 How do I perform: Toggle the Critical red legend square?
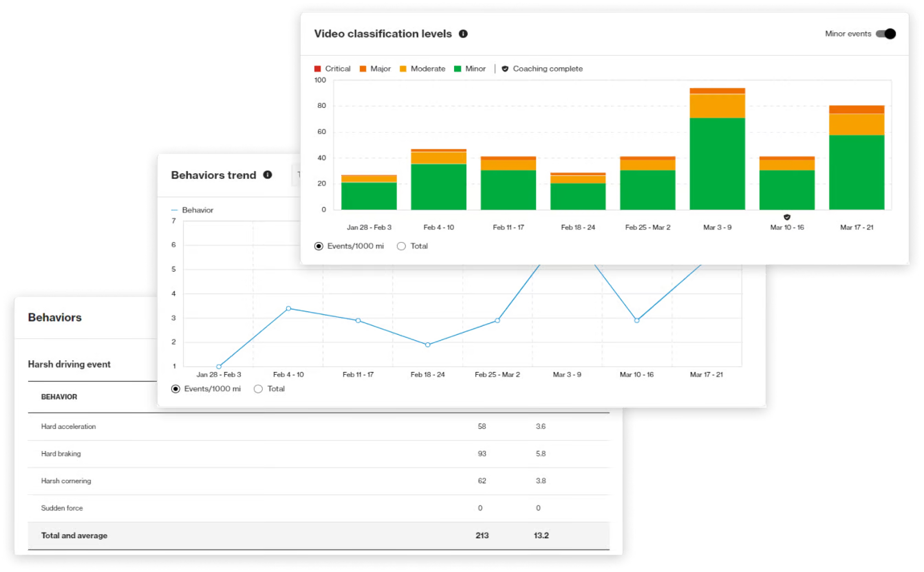point(317,69)
